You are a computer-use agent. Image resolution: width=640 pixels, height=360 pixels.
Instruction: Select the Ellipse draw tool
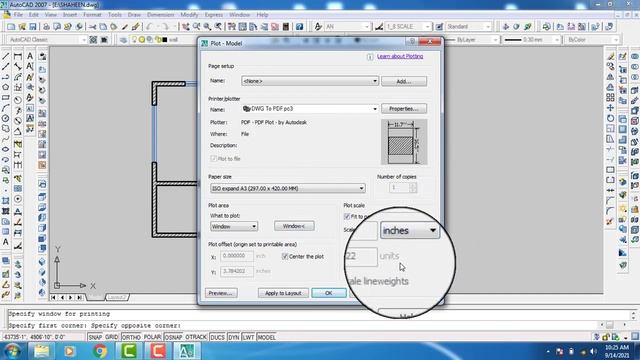coord(6,149)
